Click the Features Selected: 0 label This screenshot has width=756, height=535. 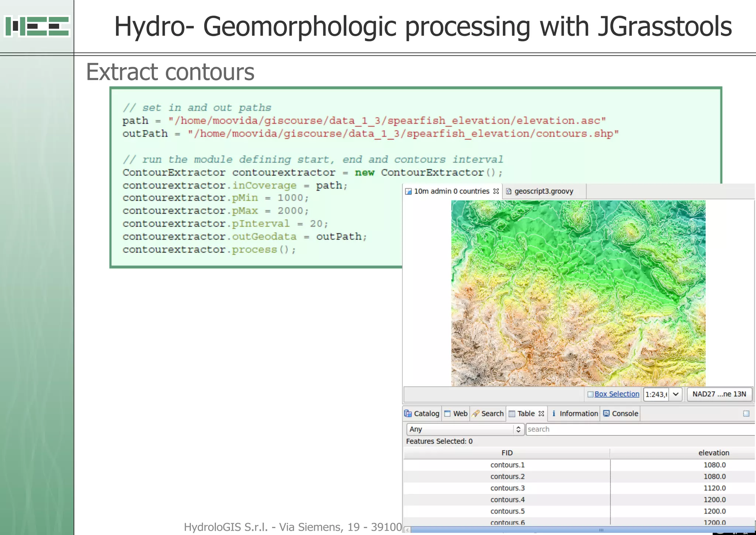[x=439, y=441]
